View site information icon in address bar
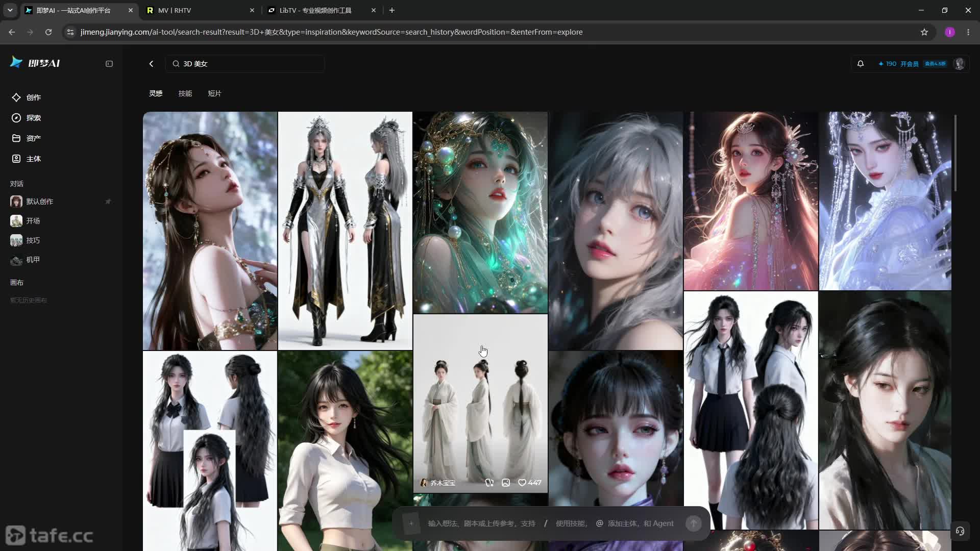 [x=70, y=32]
